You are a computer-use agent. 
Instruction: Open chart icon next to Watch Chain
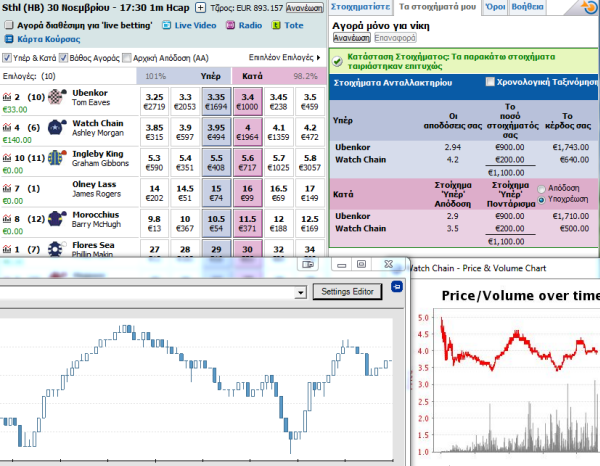pyautogui.click(x=7, y=128)
